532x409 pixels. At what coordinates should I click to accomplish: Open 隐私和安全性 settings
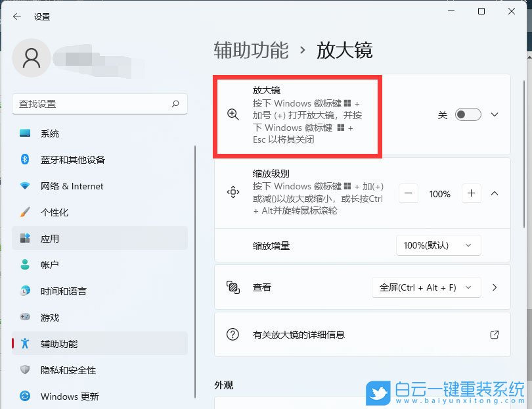coord(66,370)
